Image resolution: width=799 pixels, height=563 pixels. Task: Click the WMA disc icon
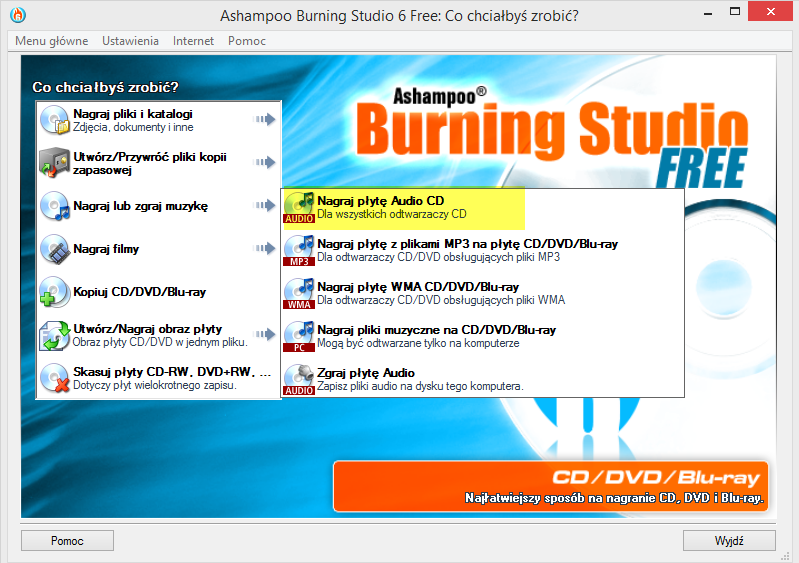[x=299, y=293]
